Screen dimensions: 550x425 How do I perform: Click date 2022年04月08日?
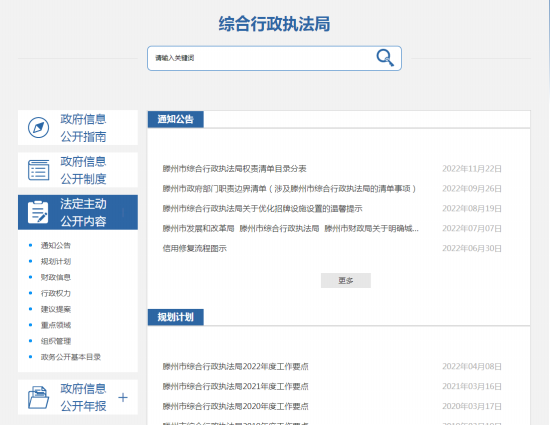pyautogui.click(x=472, y=366)
